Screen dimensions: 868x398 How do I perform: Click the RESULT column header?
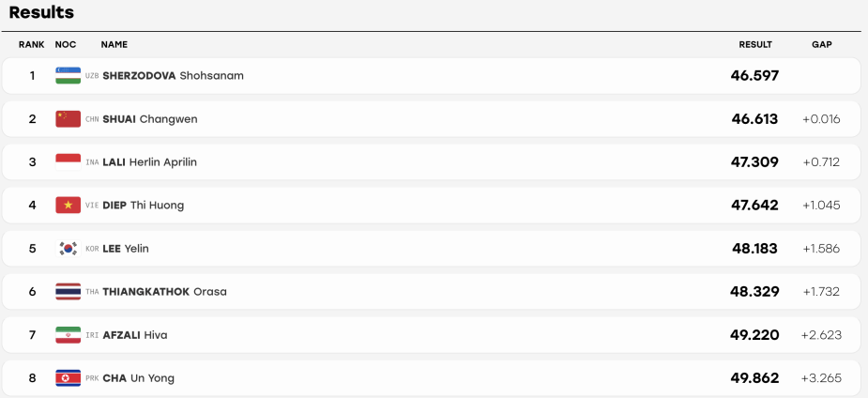pyautogui.click(x=755, y=45)
